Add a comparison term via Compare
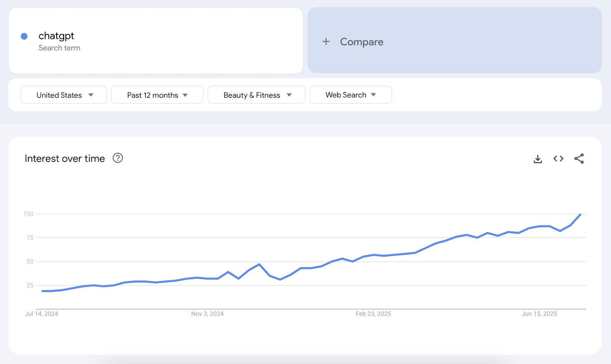The width and height of the screenshot is (611, 364). 361,42
